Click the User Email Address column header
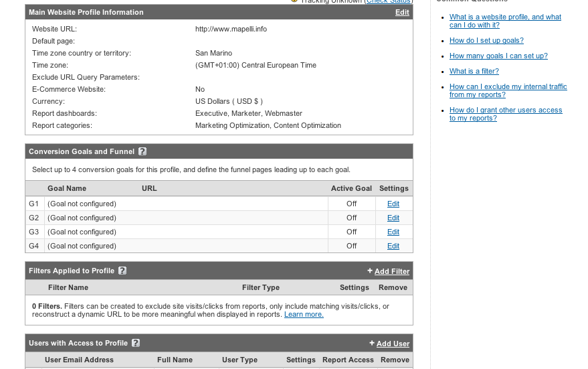The height and width of the screenshot is (369, 588). point(79,360)
